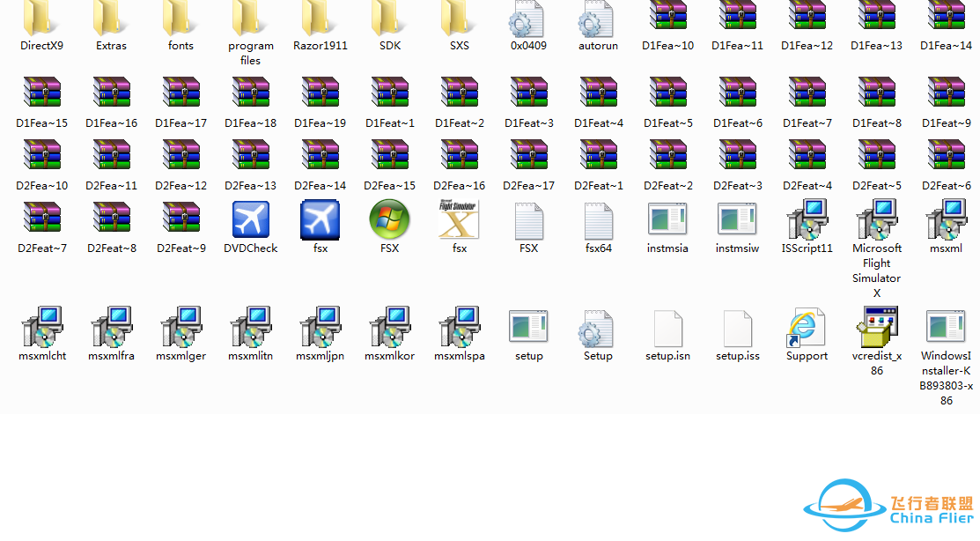Click the D2Feat~9 archive file

point(181,220)
